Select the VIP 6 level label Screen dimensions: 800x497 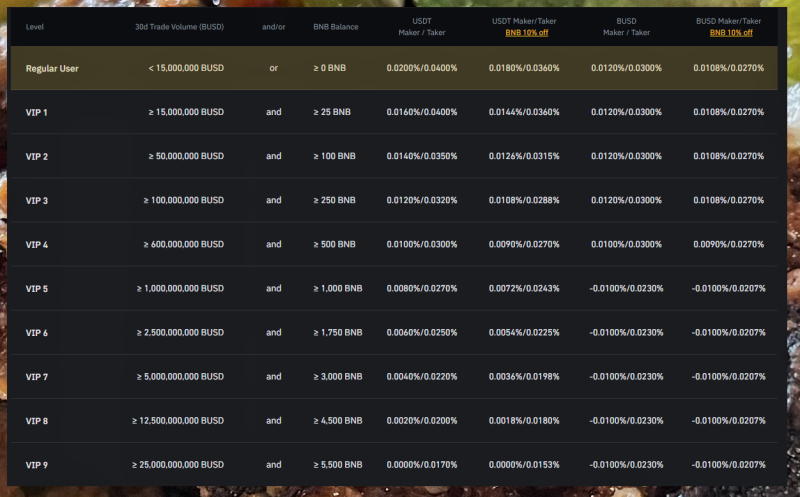37,333
